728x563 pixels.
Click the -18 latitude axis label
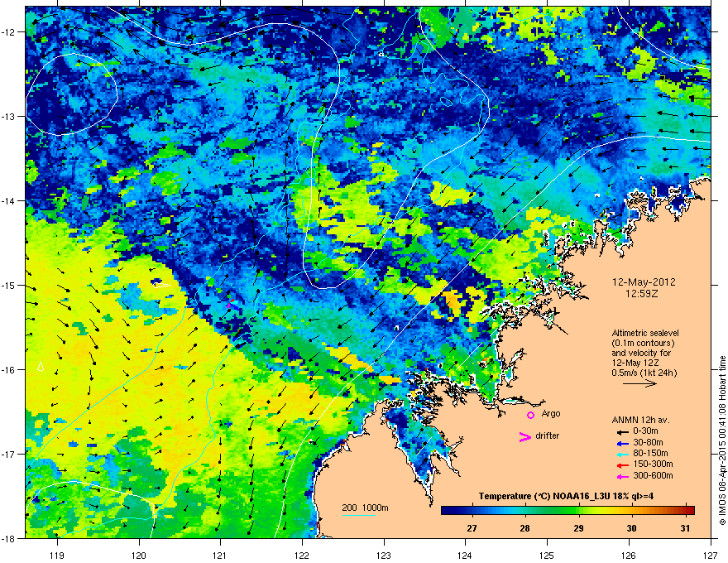[8, 539]
